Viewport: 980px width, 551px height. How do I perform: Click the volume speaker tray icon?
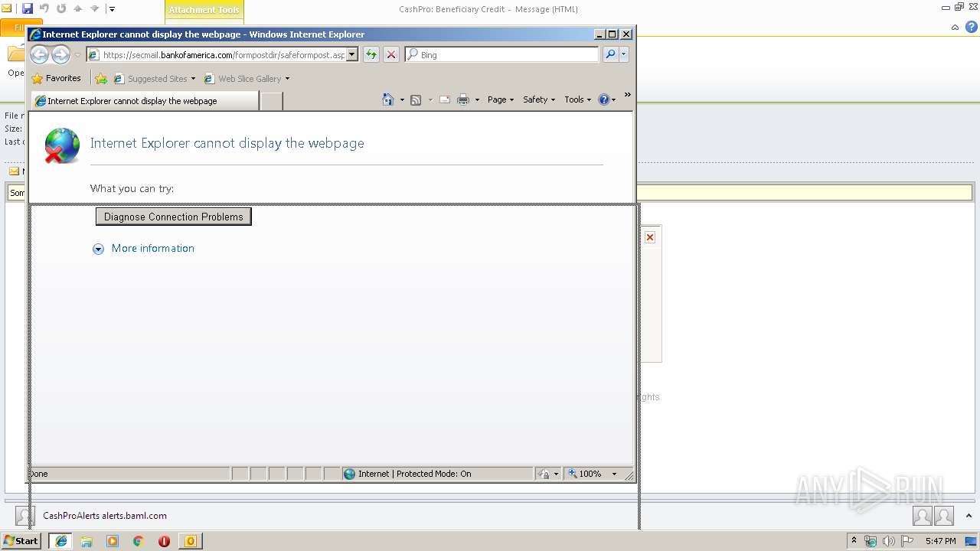889,541
